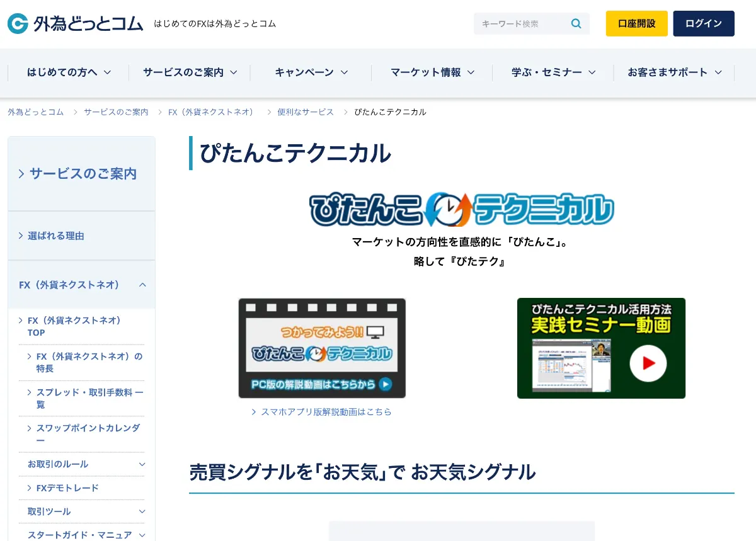Open the キャンペーン menu
The image size is (756, 541).
click(x=309, y=72)
